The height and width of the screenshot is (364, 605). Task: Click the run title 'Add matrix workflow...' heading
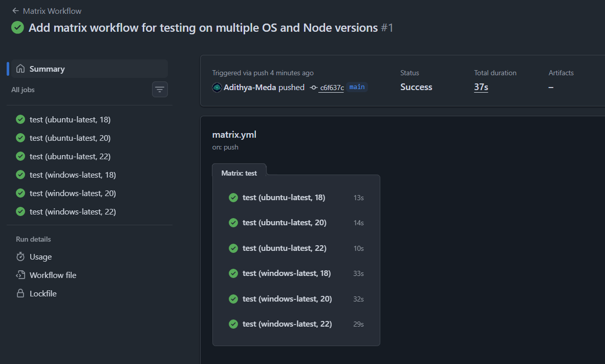[203, 28]
